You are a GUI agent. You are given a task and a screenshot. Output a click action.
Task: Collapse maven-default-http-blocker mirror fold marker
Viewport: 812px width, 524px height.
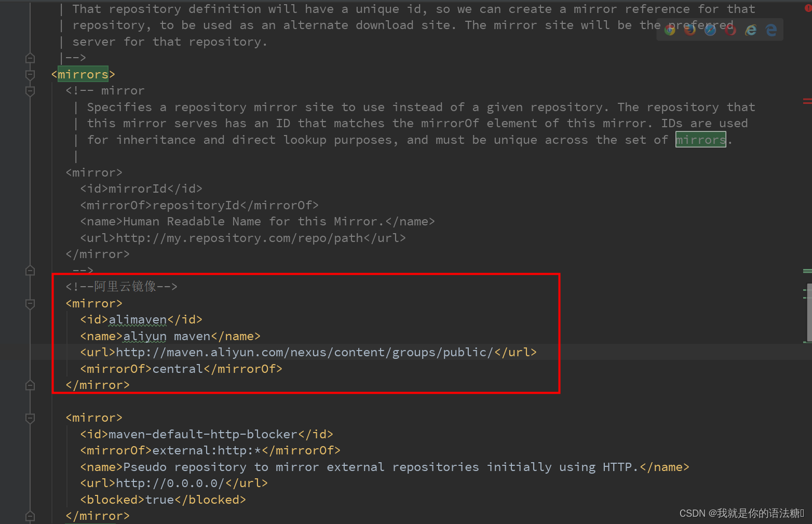tap(30, 418)
